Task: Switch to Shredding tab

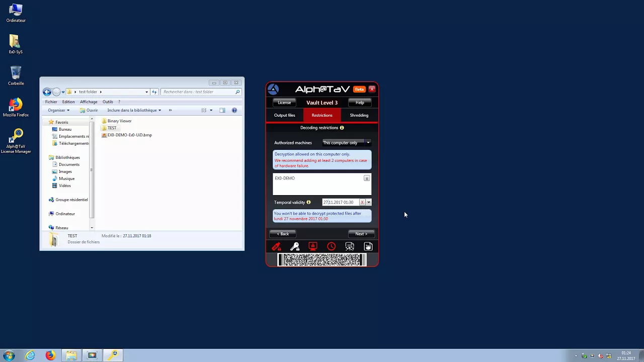Action: click(x=359, y=115)
